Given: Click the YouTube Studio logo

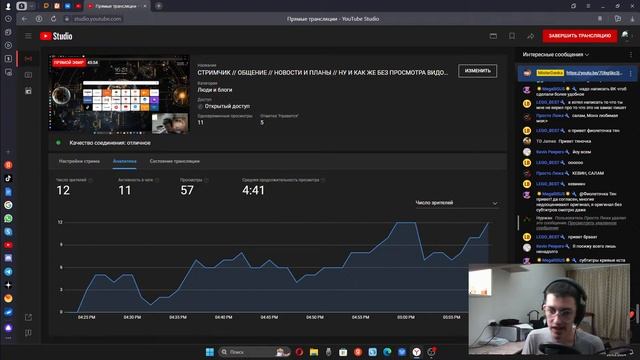Looking at the screenshot, I should coord(56,36).
